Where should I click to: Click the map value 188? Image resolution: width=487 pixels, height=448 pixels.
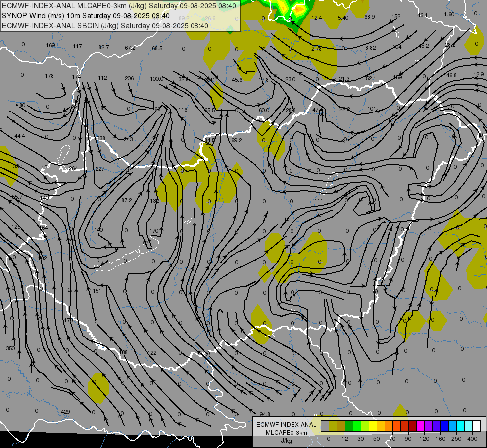[123, 352]
